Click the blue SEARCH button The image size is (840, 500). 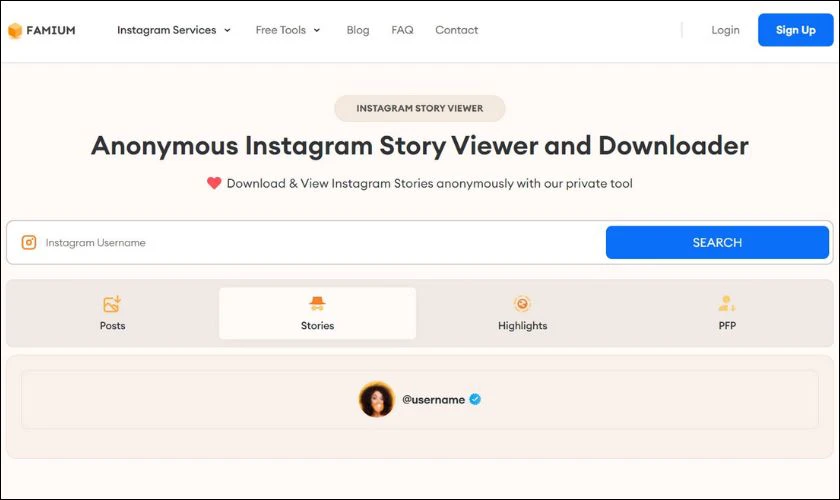[717, 242]
